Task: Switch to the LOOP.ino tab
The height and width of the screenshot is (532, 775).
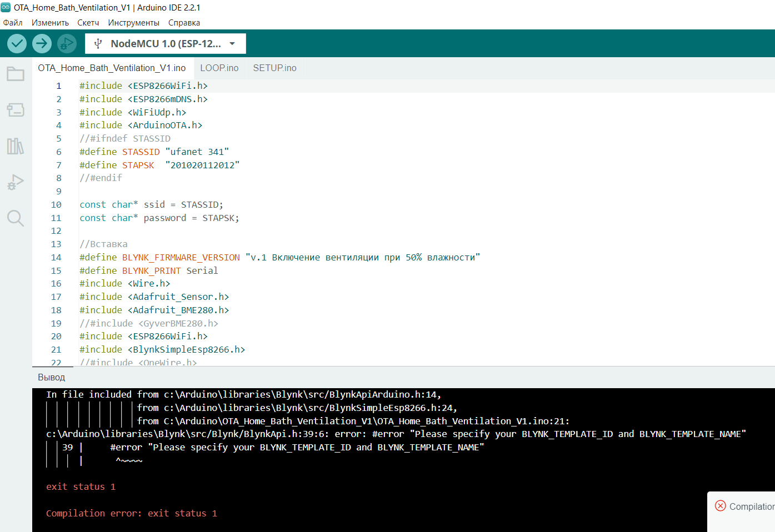Action: pos(219,68)
